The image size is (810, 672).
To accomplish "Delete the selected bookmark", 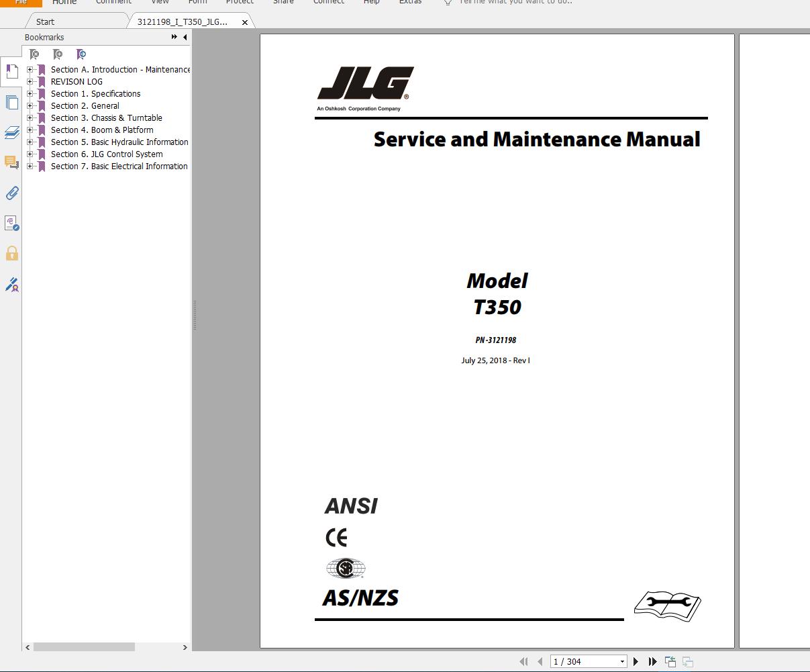I will click(x=34, y=54).
